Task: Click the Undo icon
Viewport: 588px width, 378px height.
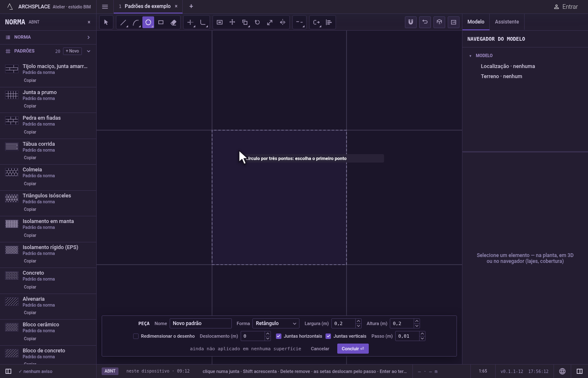Action: 425,22
